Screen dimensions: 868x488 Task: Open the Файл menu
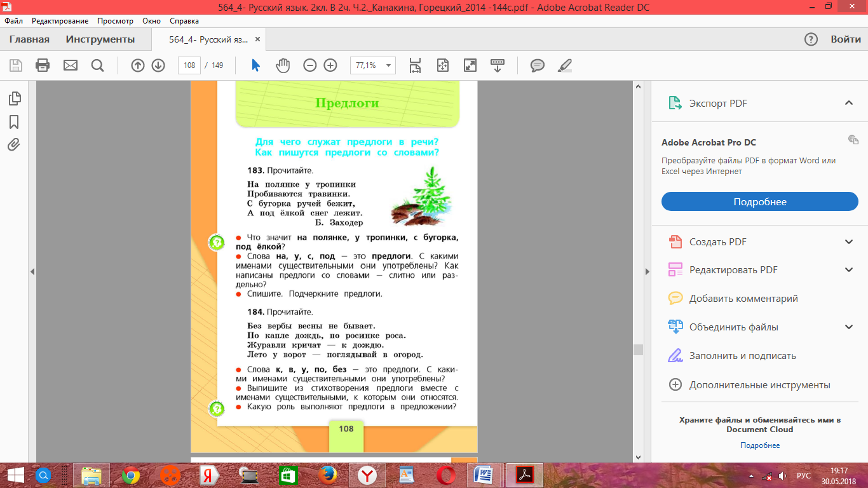(x=13, y=21)
